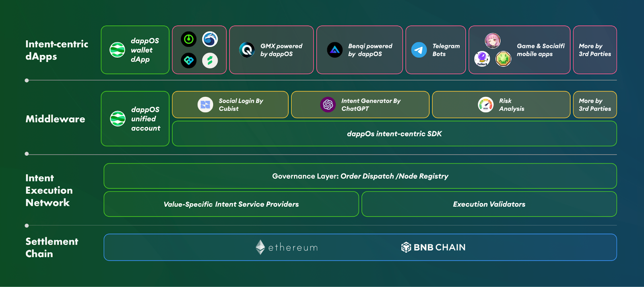Click the ethereum wordmark text

click(x=293, y=247)
